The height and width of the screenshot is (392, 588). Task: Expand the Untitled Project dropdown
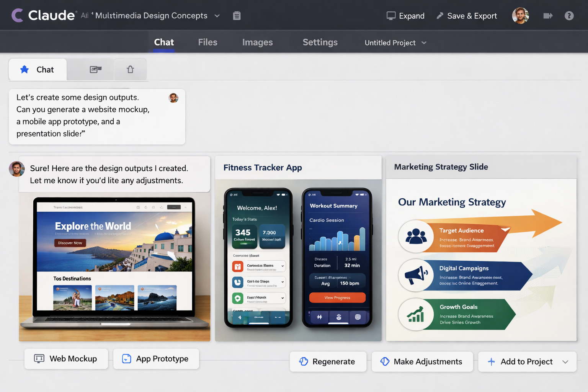click(424, 42)
